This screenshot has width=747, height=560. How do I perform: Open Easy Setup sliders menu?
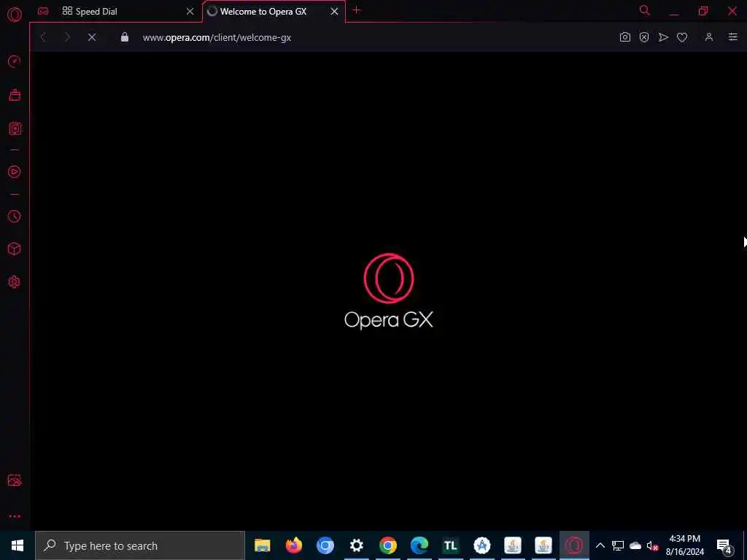coord(733,37)
